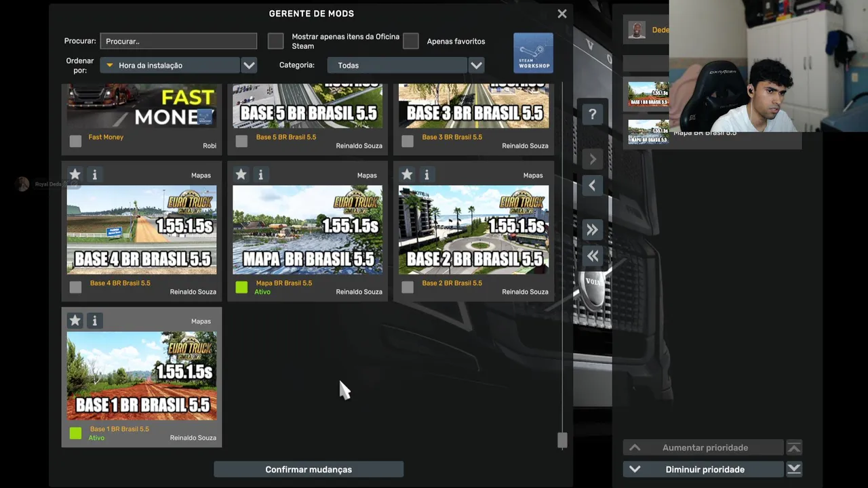Image resolution: width=868 pixels, height=488 pixels.
Task: Select the Base 2 BR Brasil 5.5 thumbnail
Action: coord(473,230)
